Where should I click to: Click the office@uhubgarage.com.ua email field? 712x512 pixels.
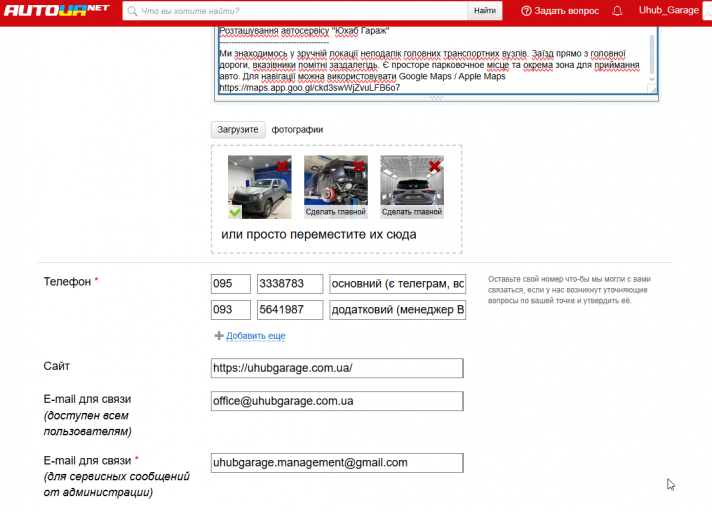(x=337, y=401)
